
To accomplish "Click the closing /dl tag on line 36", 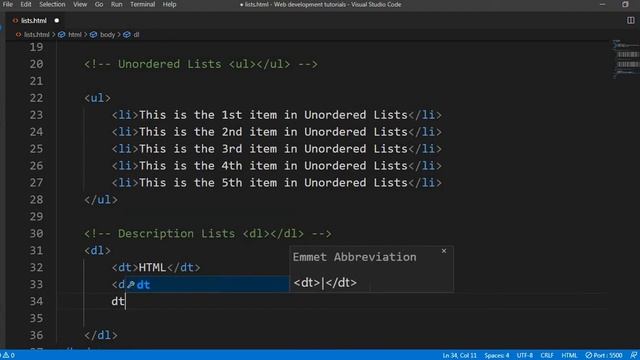I will pyautogui.click(x=101, y=335).
